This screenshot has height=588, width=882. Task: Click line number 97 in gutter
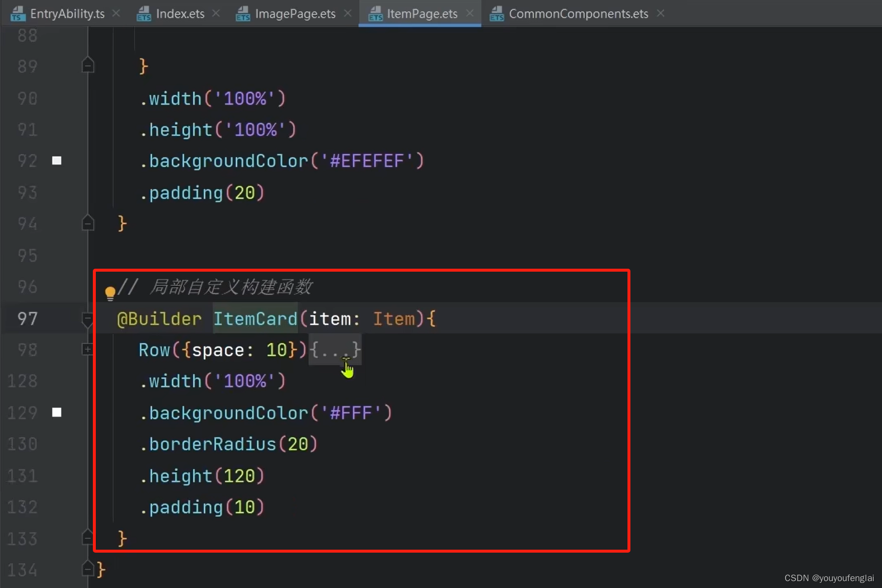pyautogui.click(x=28, y=319)
